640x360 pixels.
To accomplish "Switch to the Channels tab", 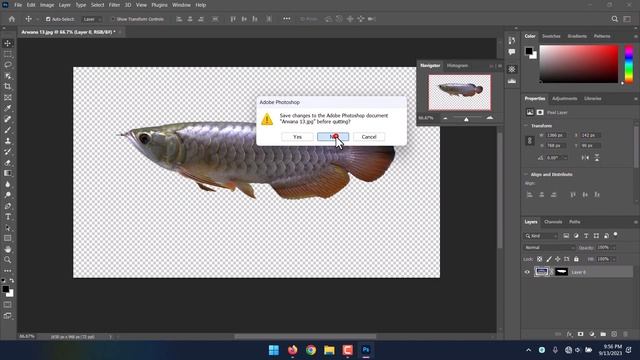I will coord(553,222).
